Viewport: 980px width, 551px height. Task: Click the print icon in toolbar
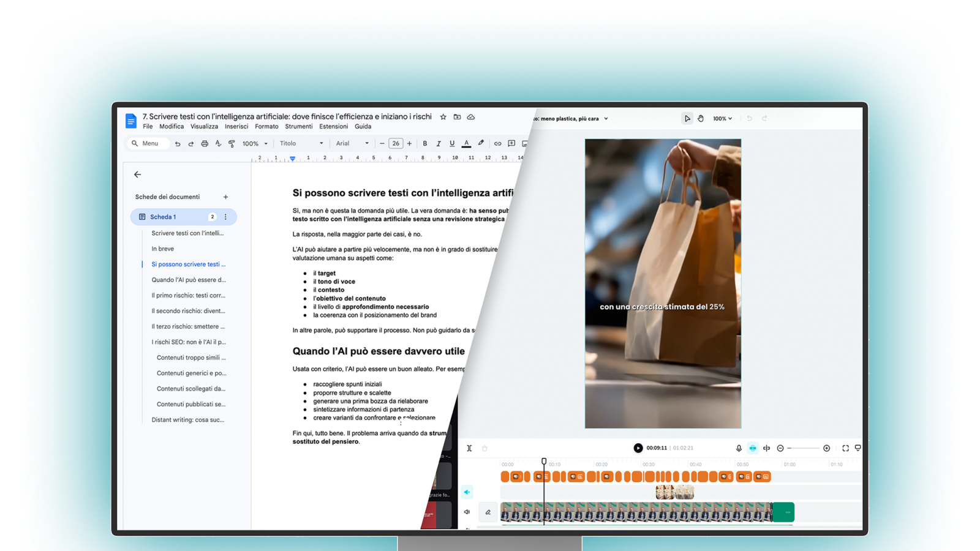205,144
